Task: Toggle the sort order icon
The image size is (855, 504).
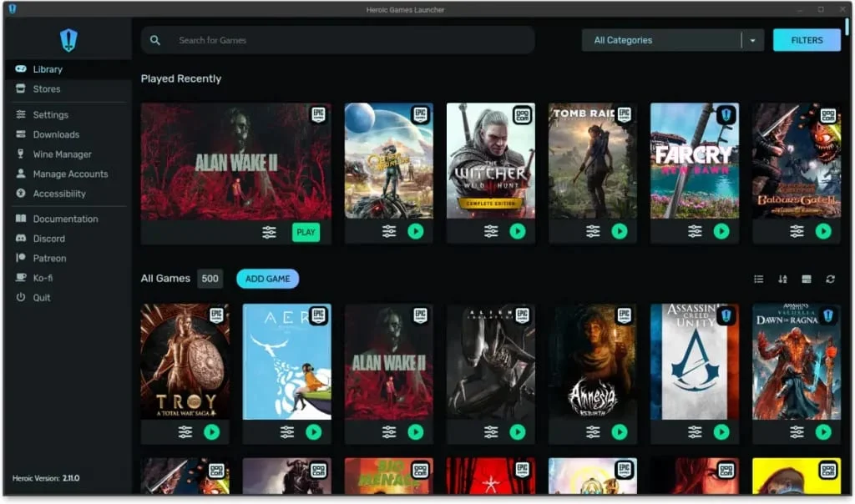Action: click(x=782, y=279)
